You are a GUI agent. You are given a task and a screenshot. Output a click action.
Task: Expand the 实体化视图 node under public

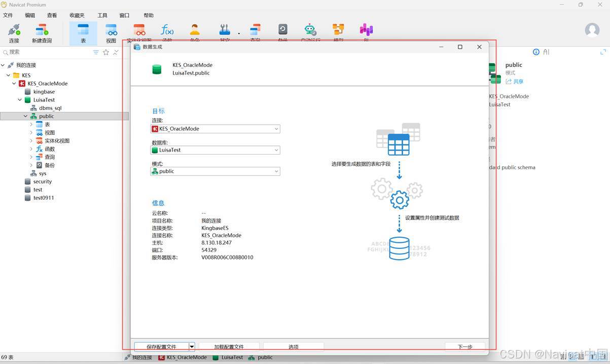pyautogui.click(x=31, y=140)
